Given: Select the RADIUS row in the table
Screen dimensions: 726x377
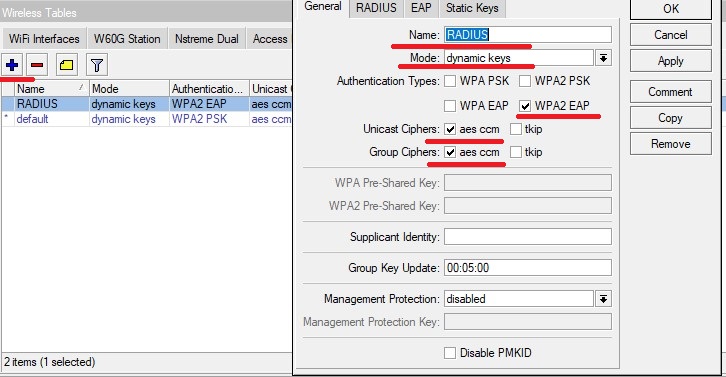Looking at the screenshot, I should tap(146, 104).
